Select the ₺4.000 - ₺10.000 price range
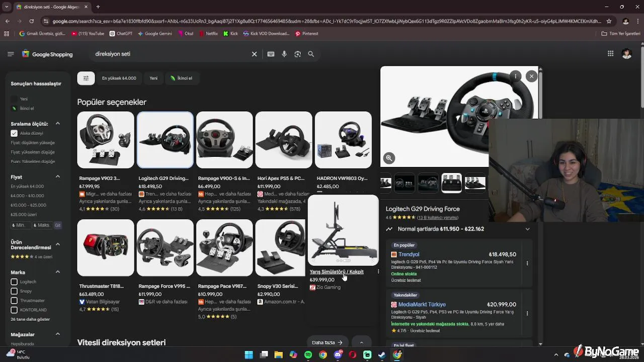Screen dimensions: 644x362 tap(27, 196)
